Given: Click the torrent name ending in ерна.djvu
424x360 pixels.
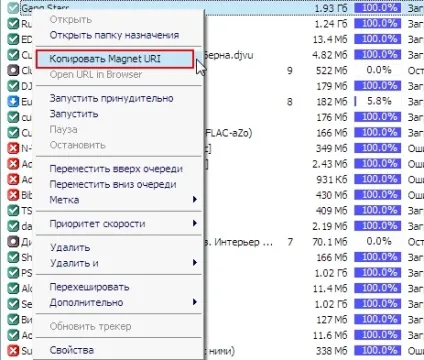Looking at the screenshot, I should pos(229,55).
